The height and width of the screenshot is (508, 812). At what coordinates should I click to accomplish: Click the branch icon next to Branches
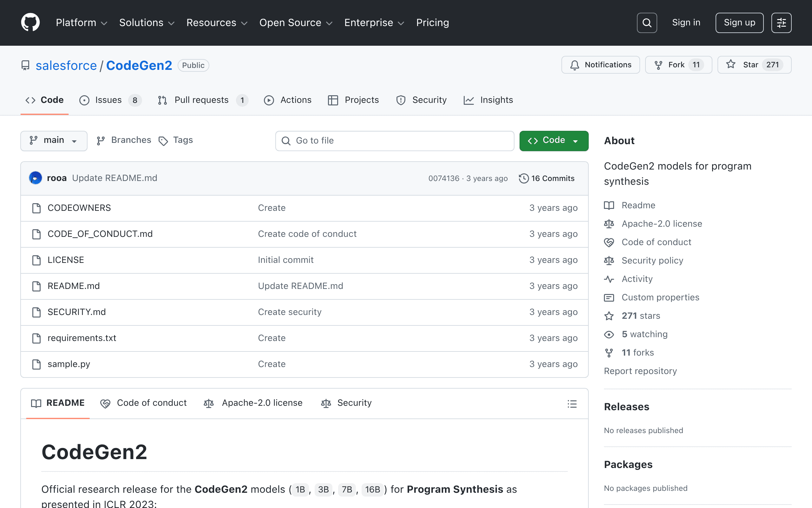(x=101, y=141)
